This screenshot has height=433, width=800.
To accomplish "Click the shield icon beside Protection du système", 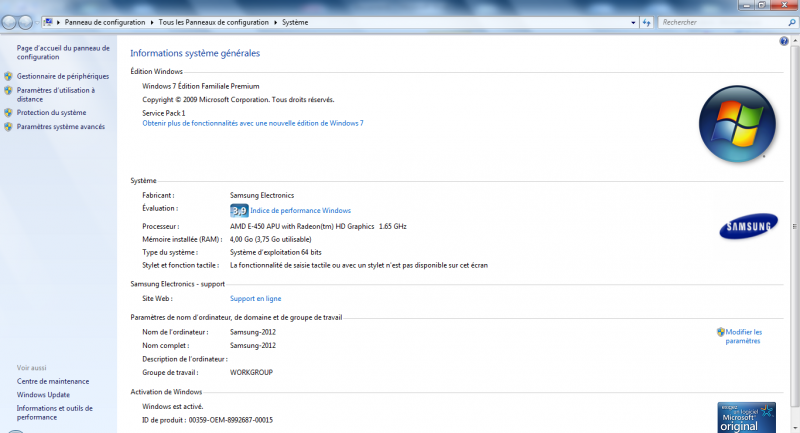I will coord(8,113).
